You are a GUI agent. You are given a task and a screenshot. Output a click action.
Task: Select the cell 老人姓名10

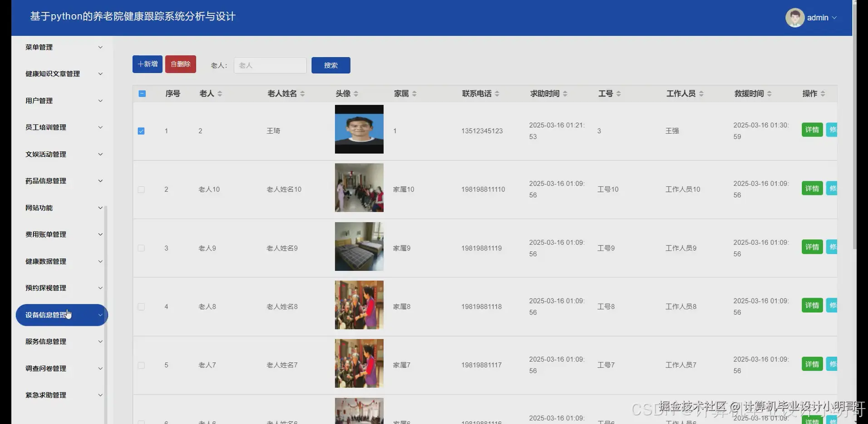point(284,190)
